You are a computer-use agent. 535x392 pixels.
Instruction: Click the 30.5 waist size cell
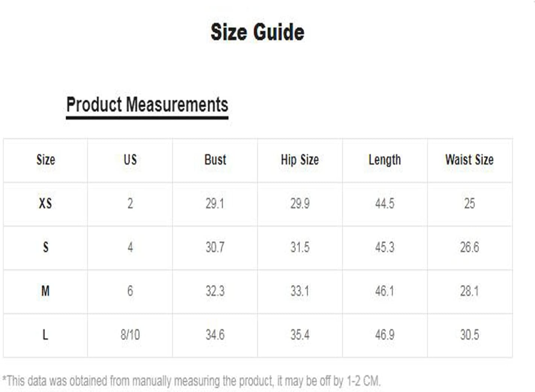[x=469, y=334]
